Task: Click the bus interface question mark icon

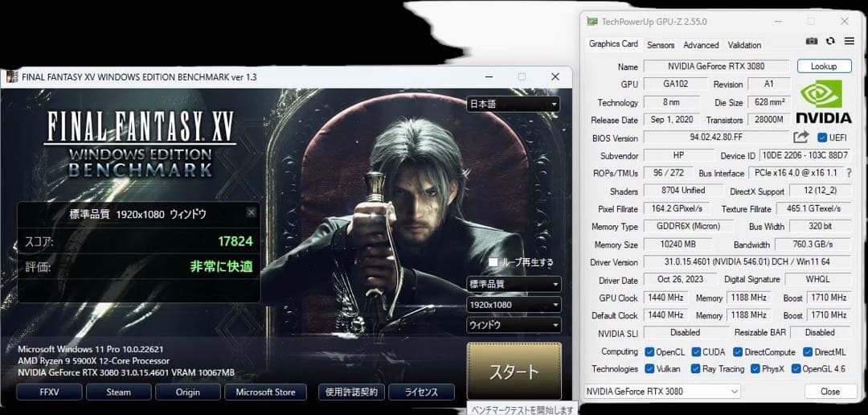Action: click(x=850, y=173)
